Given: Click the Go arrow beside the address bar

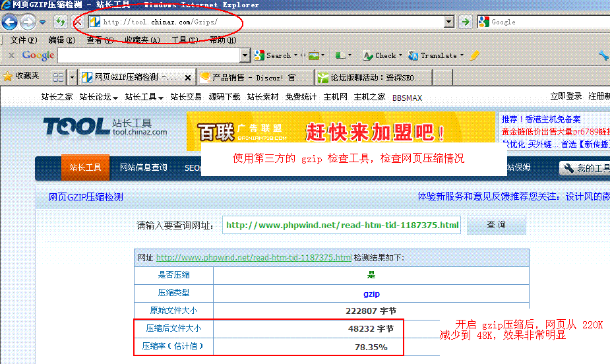Looking at the screenshot, I should [466, 22].
